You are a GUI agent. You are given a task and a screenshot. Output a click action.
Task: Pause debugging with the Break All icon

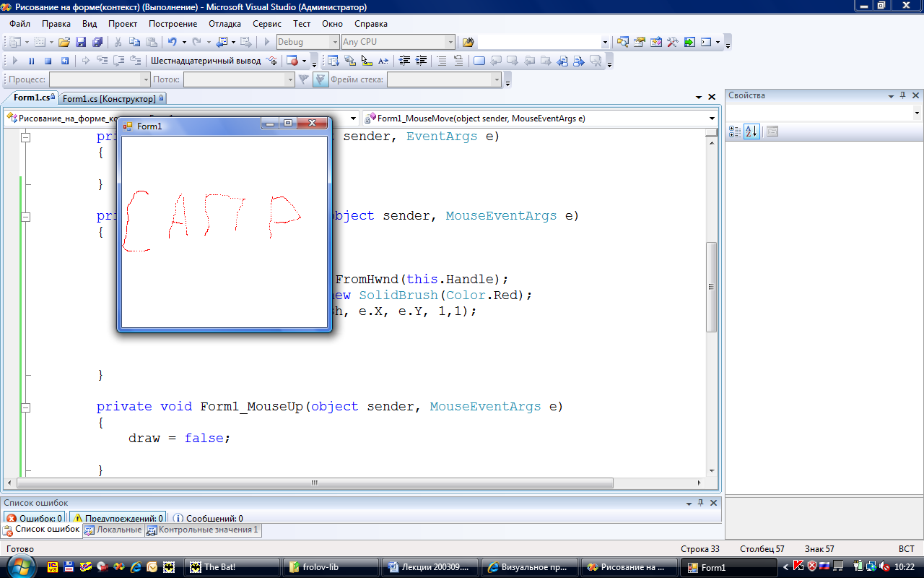(31, 61)
